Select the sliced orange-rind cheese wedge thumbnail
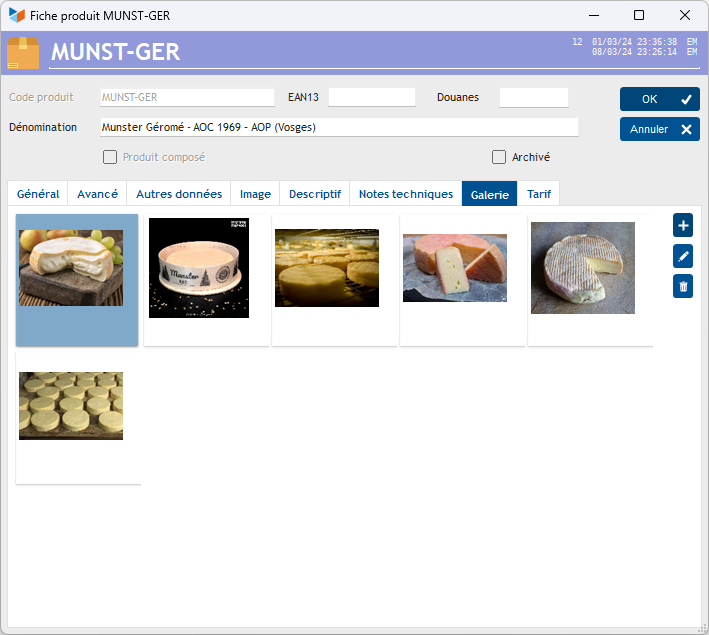The width and height of the screenshot is (709, 635). pyautogui.click(x=455, y=268)
